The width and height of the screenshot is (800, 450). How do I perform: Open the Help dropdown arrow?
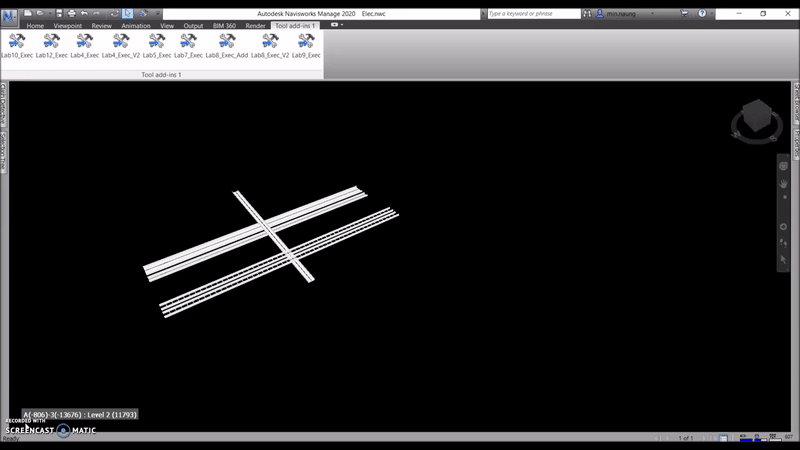(713, 14)
